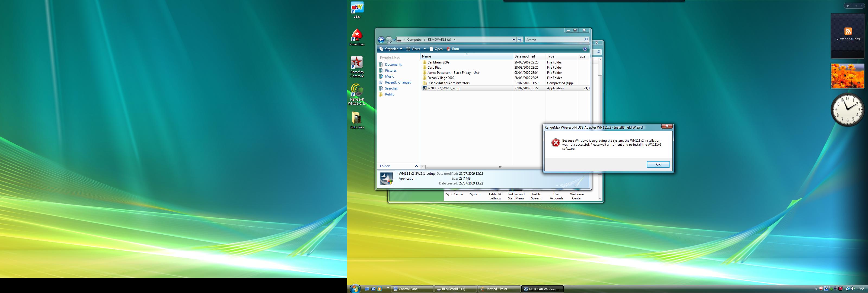The width and height of the screenshot is (868, 293).
Task: Open Welcome Center in Control Panel
Action: [577, 196]
